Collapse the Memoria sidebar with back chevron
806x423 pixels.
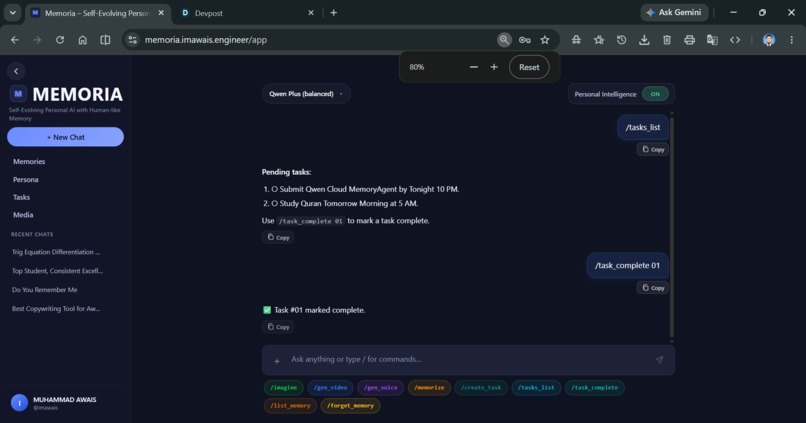tap(16, 71)
